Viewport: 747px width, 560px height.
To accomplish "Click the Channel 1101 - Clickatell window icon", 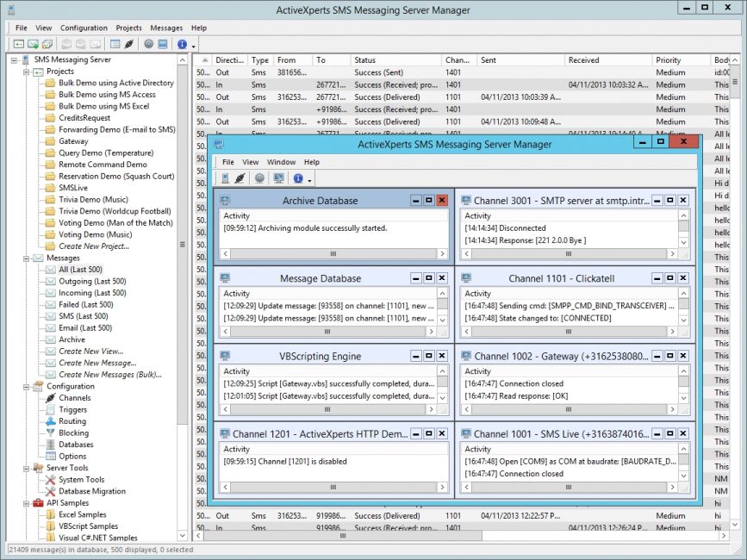I will [x=466, y=278].
